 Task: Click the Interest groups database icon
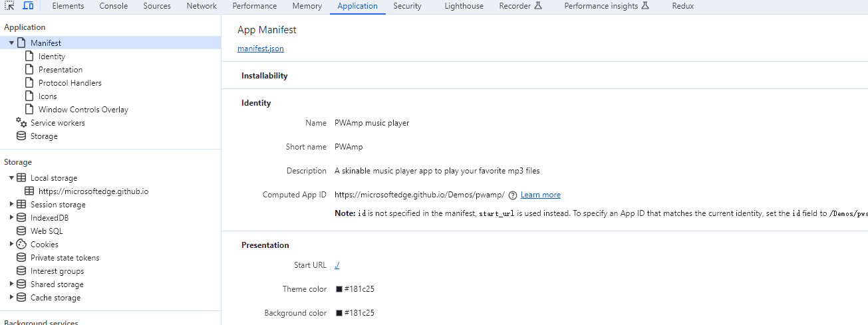click(21, 271)
